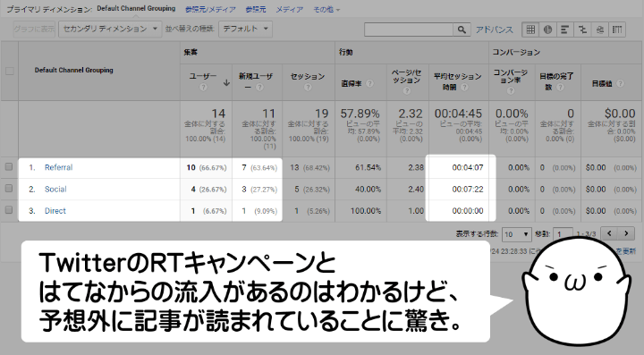Check the Referral row checkbox
Viewport: 644px width, 355px height.
point(9,167)
